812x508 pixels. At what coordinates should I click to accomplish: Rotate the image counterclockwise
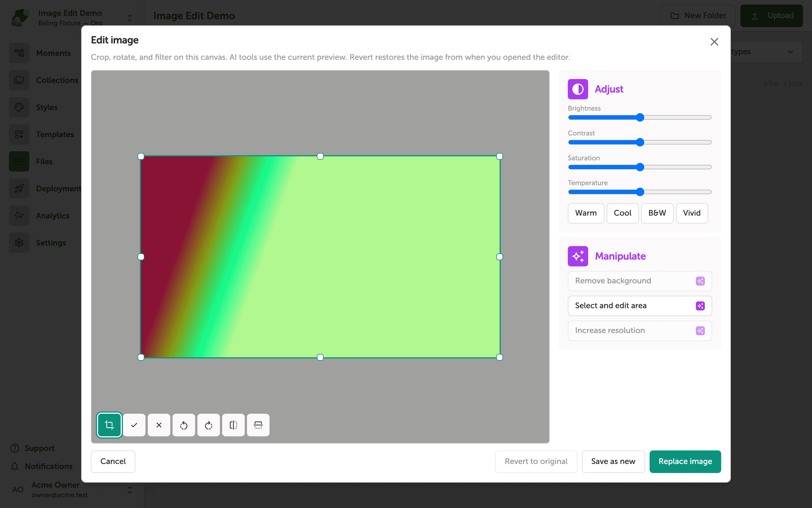(x=184, y=425)
